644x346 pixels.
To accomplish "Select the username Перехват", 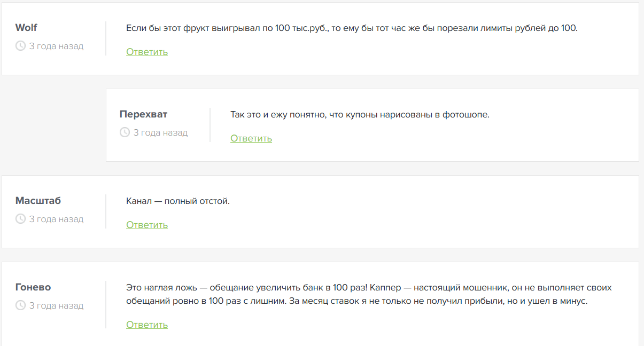I will tap(143, 114).
